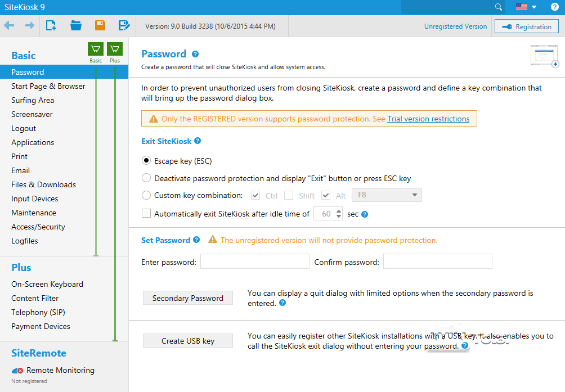Open Telephony (SIP) settings

(38, 312)
